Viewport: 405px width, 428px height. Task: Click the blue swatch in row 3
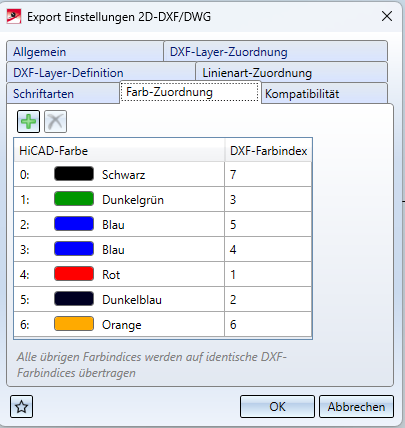tap(74, 249)
